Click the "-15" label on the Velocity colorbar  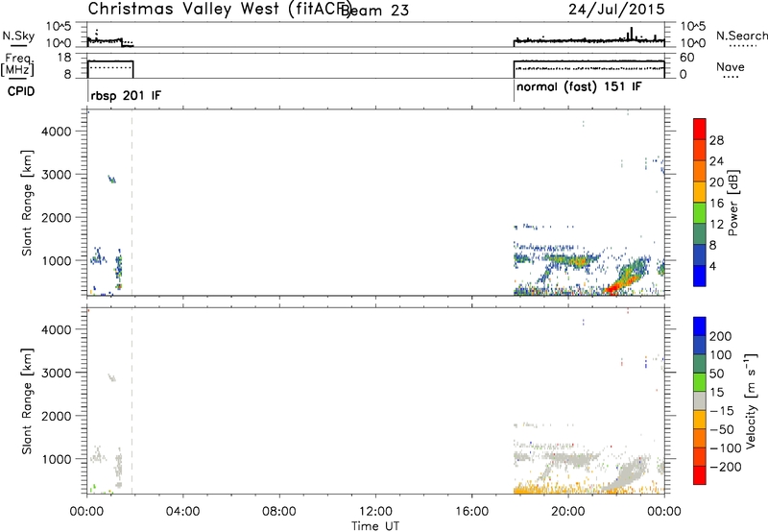[722, 411]
